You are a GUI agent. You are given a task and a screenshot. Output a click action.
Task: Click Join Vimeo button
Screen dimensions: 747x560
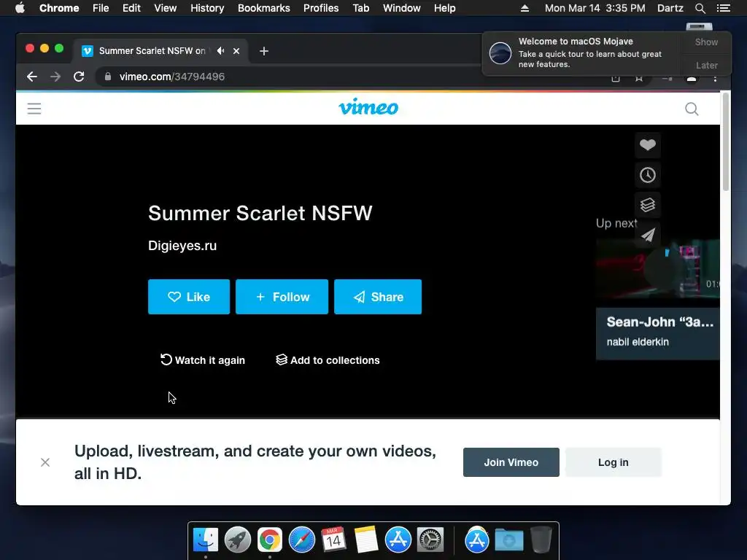point(511,462)
